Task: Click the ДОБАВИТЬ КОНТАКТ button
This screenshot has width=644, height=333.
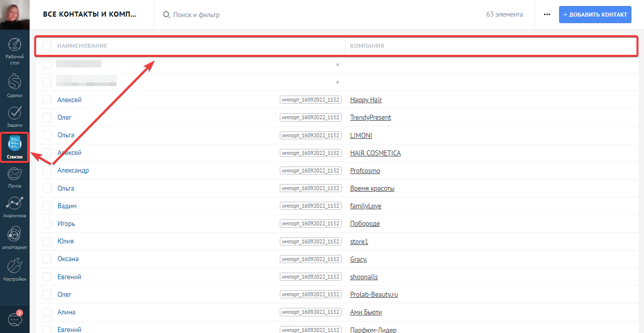Action: [595, 15]
